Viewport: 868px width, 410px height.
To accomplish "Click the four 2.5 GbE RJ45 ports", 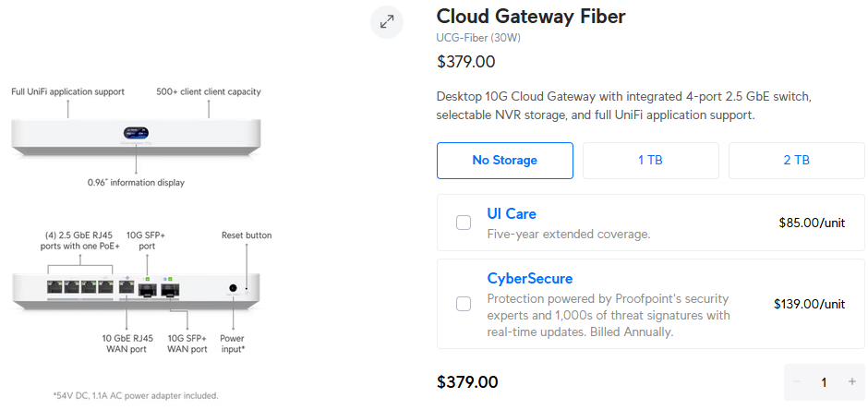I will pyautogui.click(x=80, y=287).
